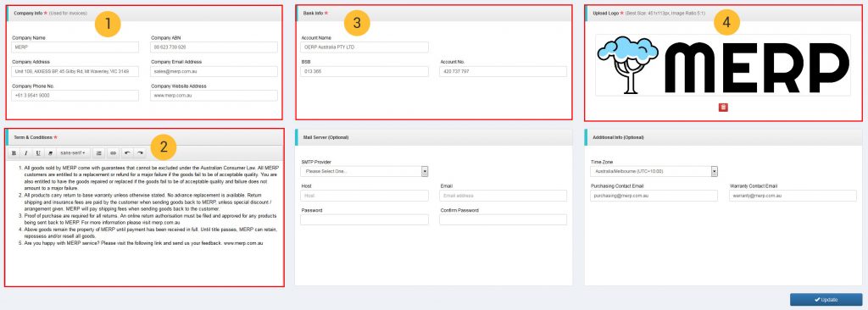Click the Warranty Contact Email field
Screen dimensions: 868x310
pos(793,196)
